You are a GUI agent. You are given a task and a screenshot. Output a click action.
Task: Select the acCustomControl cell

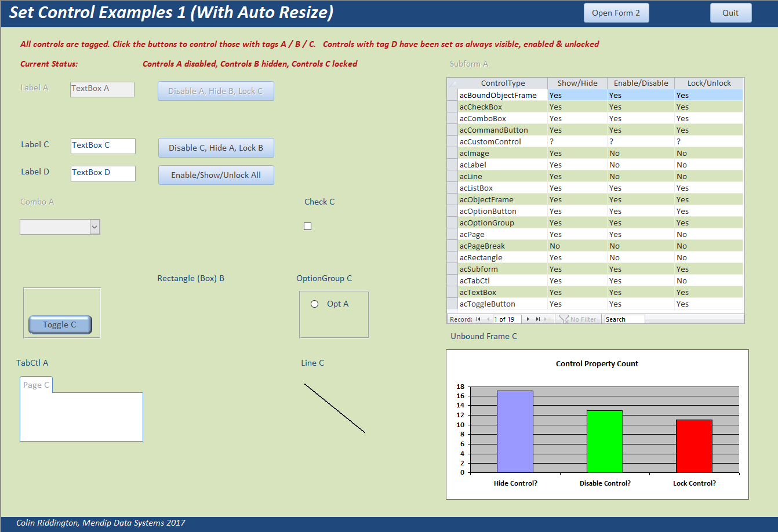click(x=503, y=141)
